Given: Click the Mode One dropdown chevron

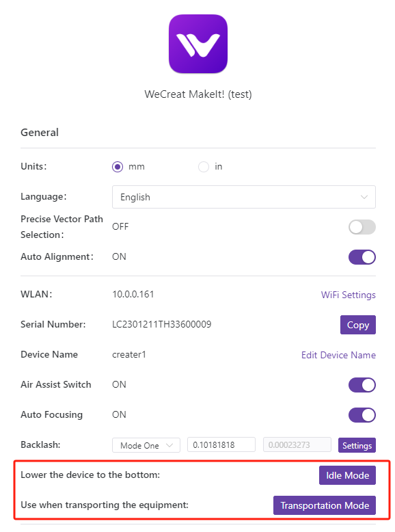Looking at the screenshot, I should [169, 445].
